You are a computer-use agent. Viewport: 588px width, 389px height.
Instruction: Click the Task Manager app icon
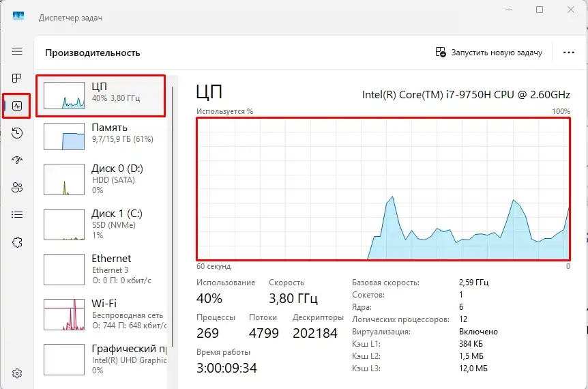(18, 16)
